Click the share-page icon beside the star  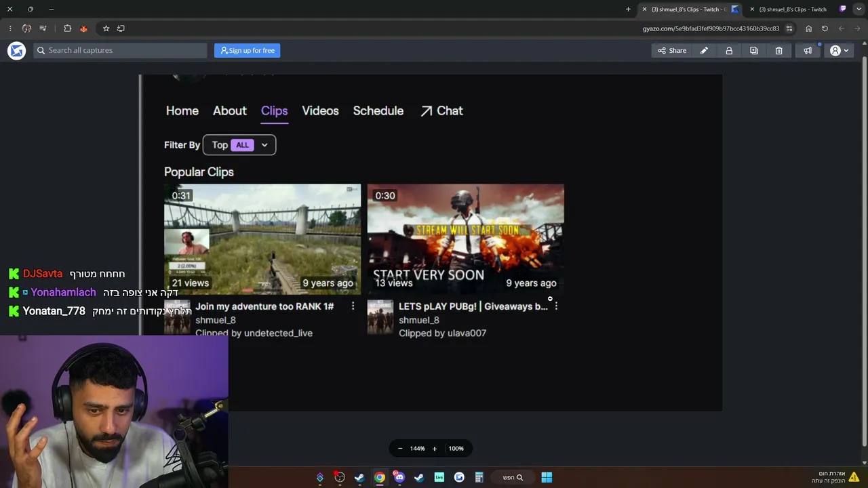(x=121, y=28)
